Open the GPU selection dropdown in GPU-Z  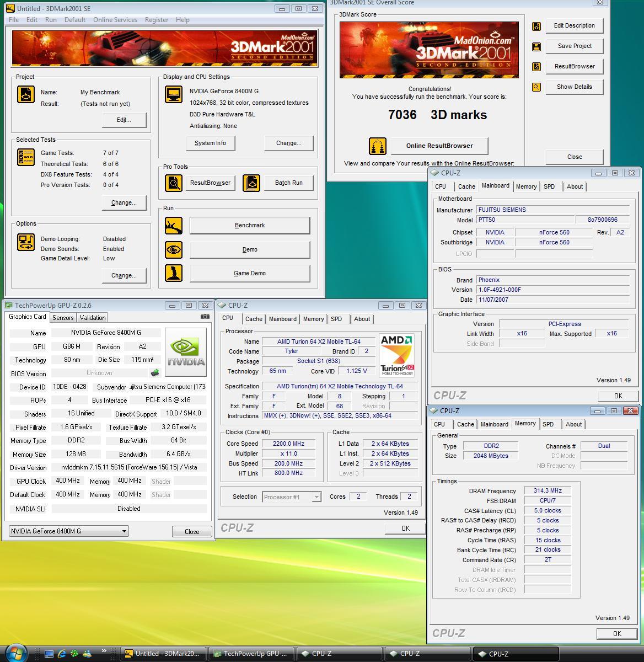tap(69, 531)
